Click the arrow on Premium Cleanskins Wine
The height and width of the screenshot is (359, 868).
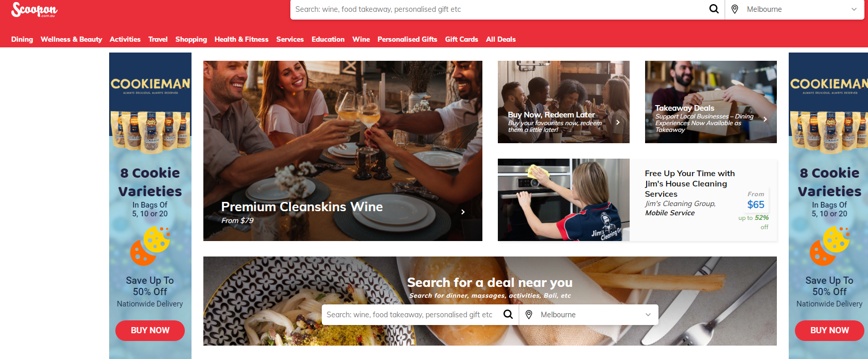point(463,212)
